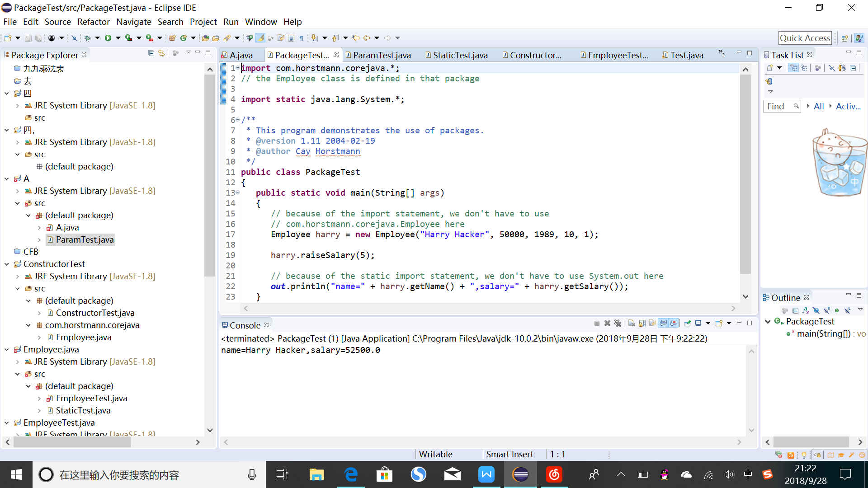Click the New Task icon in Task List

point(770,68)
